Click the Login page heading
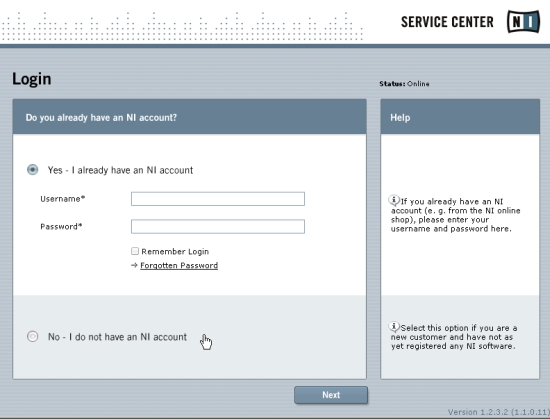 click(x=32, y=79)
